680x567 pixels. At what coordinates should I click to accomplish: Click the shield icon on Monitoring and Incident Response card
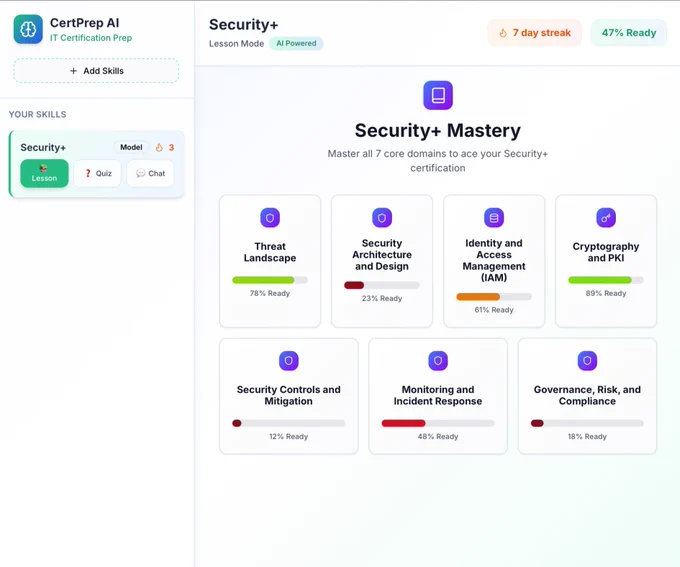pos(438,361)
